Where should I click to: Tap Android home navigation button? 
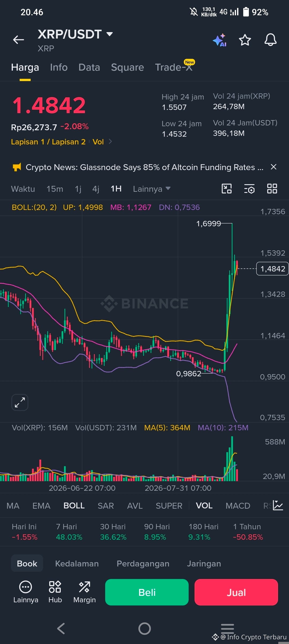[144, 628]
